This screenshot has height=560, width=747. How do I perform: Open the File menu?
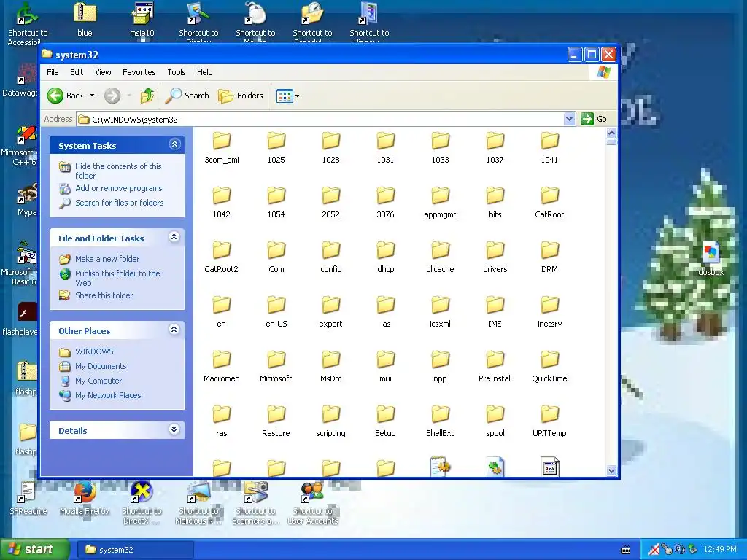[x=53, y=72]
